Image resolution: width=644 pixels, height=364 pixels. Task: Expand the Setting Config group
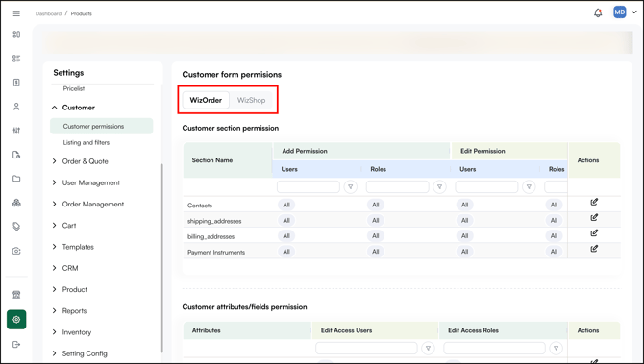pos(80,353)
